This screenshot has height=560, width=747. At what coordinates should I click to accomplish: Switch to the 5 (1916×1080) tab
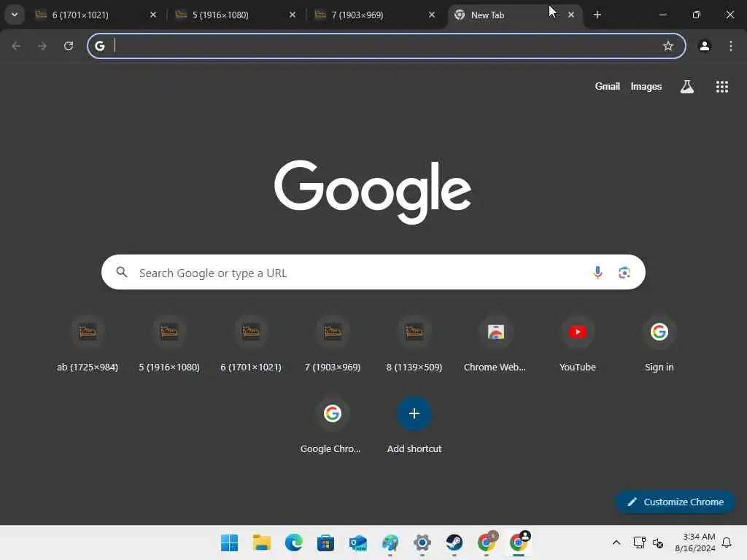(x=235, y=15)
